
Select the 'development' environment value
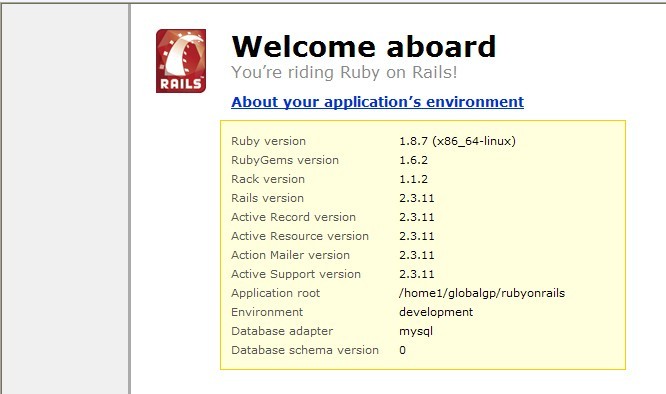[436, 312]
